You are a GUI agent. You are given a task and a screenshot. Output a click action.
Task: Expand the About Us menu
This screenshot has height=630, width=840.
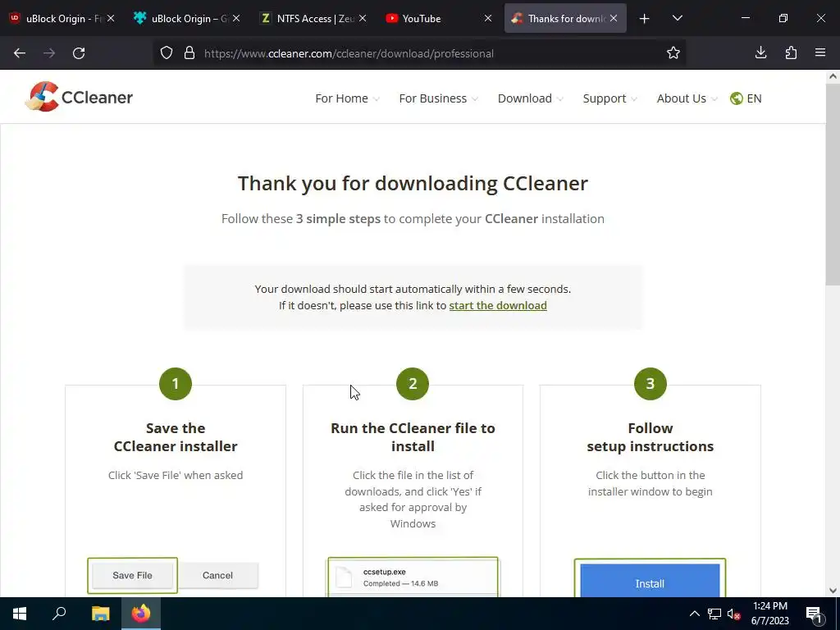click(687, 98)
